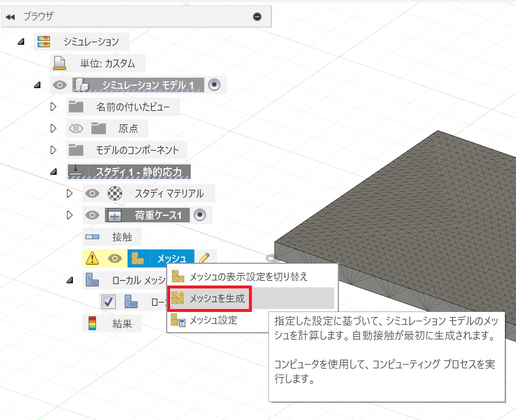Select 名前の付いたビュー item

click(133, 107)
